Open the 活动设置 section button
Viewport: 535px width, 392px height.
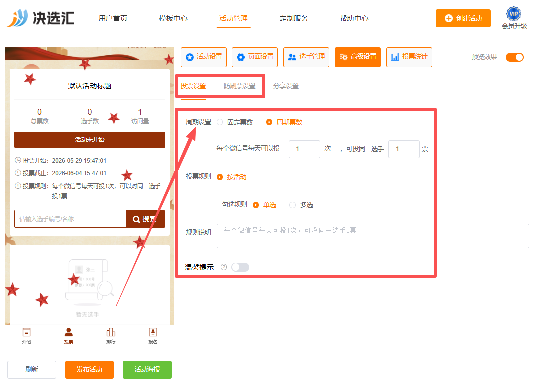pos(204,57)
